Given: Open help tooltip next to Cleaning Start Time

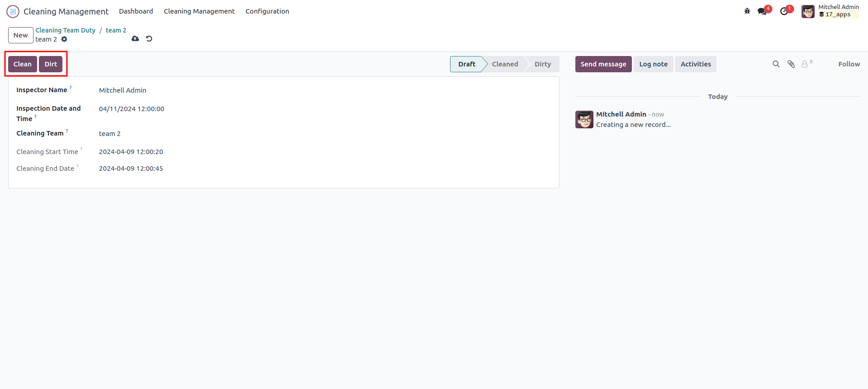Looking at the screenshot, I should [81, 150].
